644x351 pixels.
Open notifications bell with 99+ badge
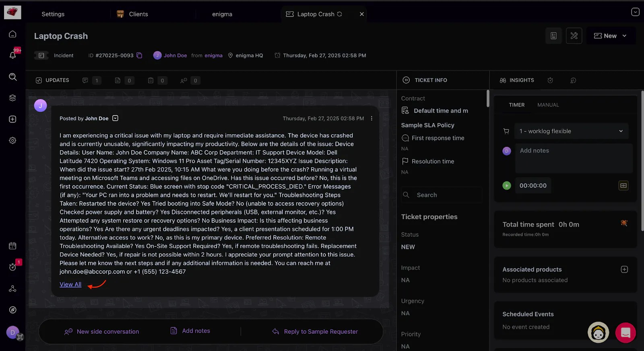click(x=13, y=55)
